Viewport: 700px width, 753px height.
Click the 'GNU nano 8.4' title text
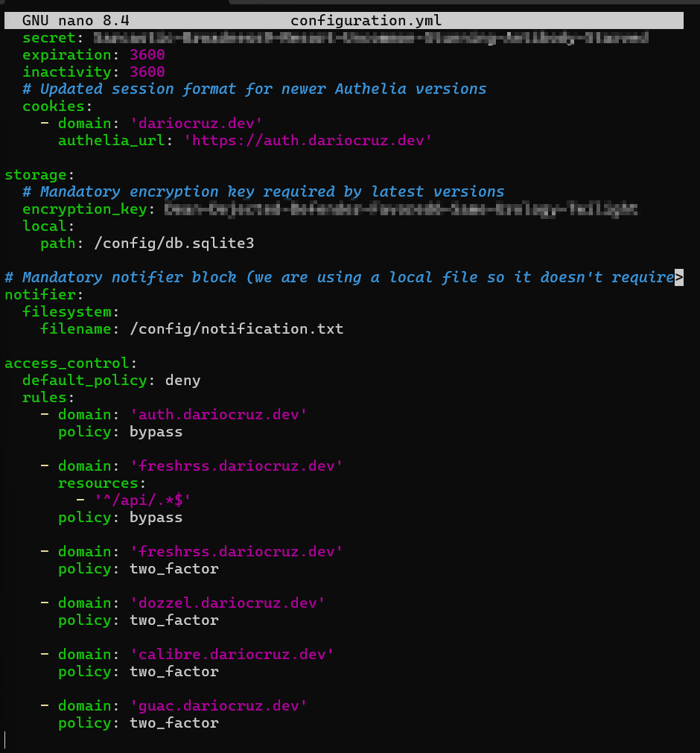click(x=76, y=21)
